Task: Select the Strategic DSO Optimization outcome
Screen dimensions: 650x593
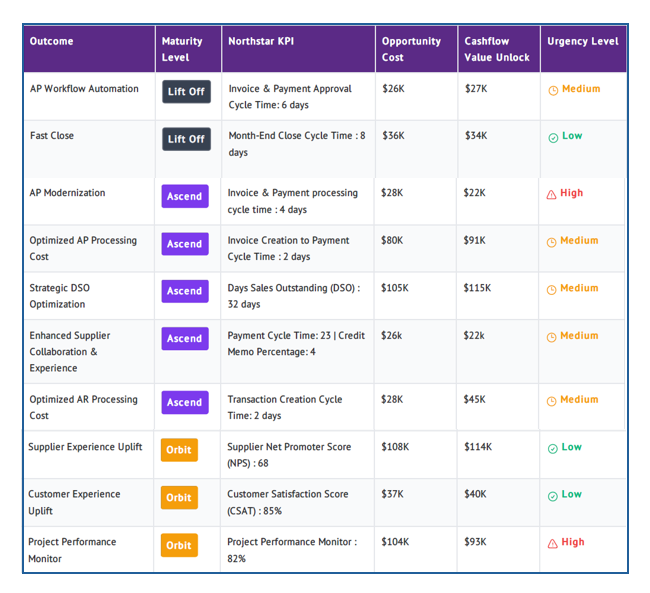Action: tap(59, 296)
